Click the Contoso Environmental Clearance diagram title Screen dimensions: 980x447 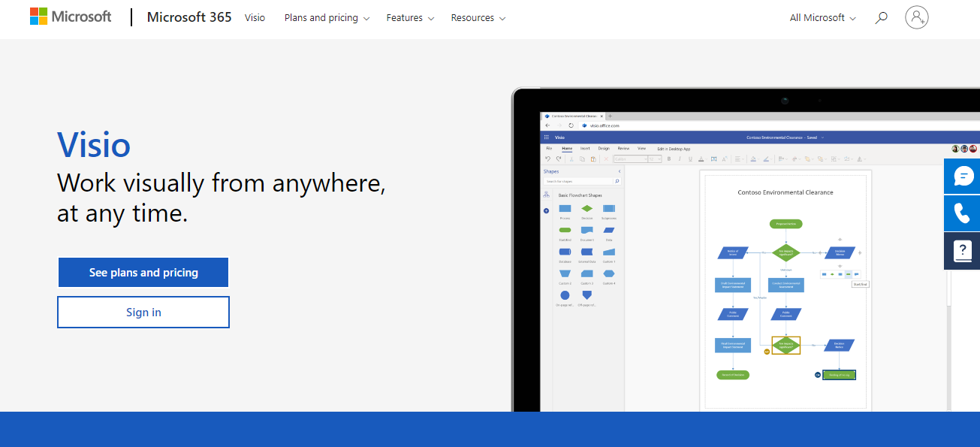[x=785, y=192]
